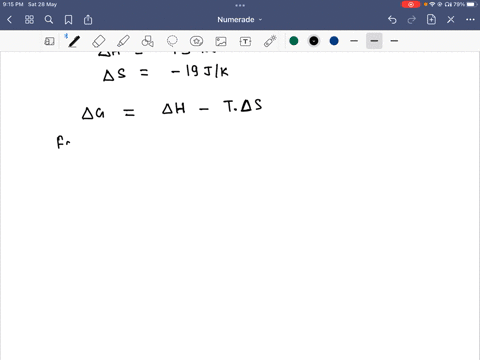Select the Pen tool
480x360 pixels.
tap(74, 41)
